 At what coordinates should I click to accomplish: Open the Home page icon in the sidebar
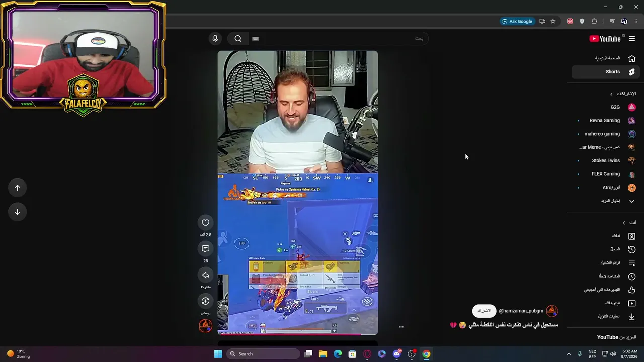632,58
